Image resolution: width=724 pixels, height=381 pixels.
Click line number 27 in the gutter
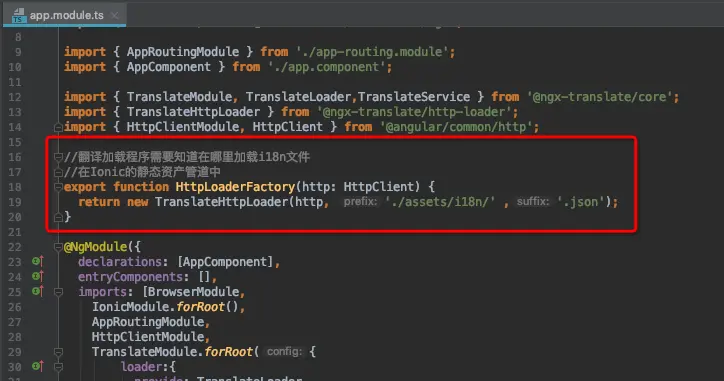tap(15, 322)
